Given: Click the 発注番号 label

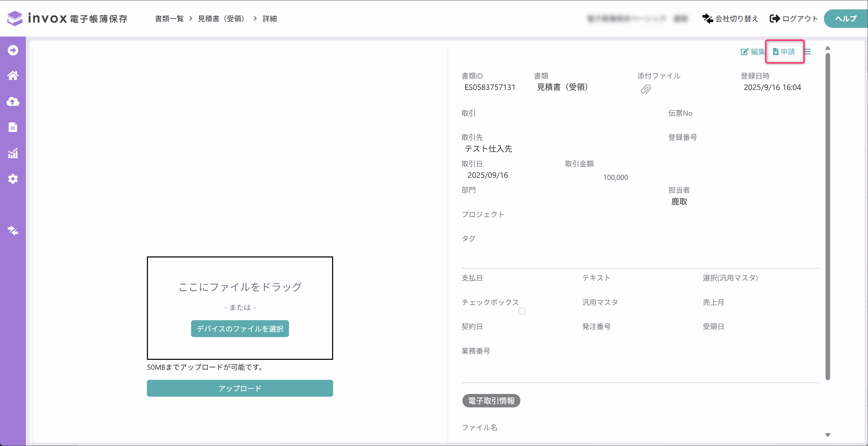Looking at the screenshot, I should point(596,326).
